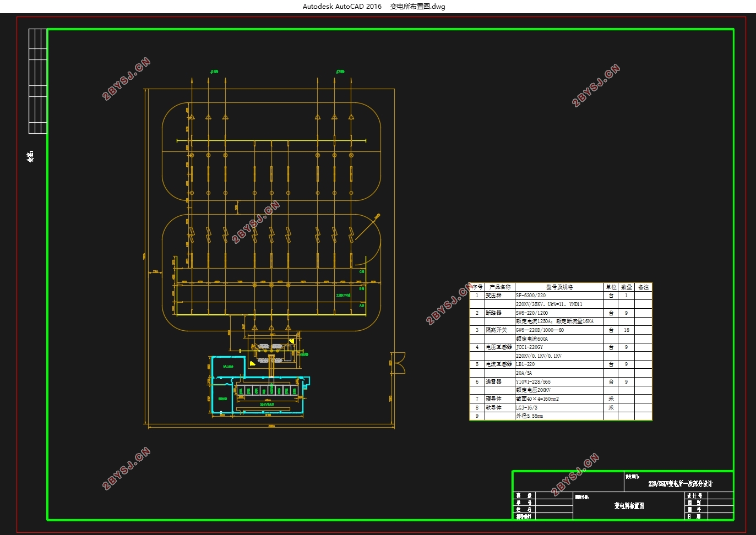Select the 20A/5A ratio text
Image resolution: width=756 pixels, height=535 pixels.
tap(524, 373)
